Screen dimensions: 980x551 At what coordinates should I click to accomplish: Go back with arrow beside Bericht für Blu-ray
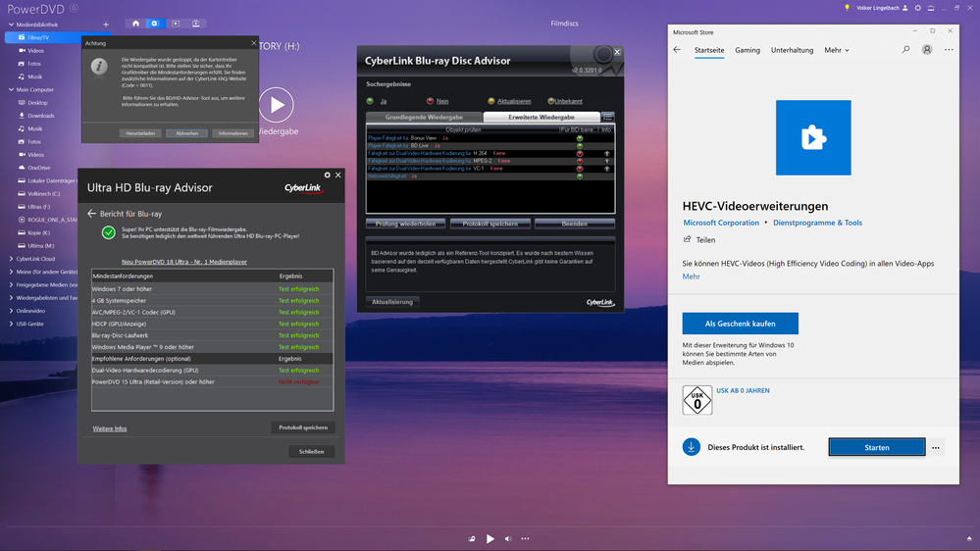click(92, 214)
